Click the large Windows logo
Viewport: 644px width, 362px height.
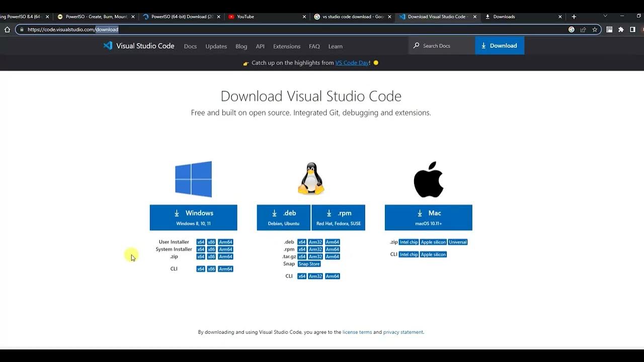[193, 179]
